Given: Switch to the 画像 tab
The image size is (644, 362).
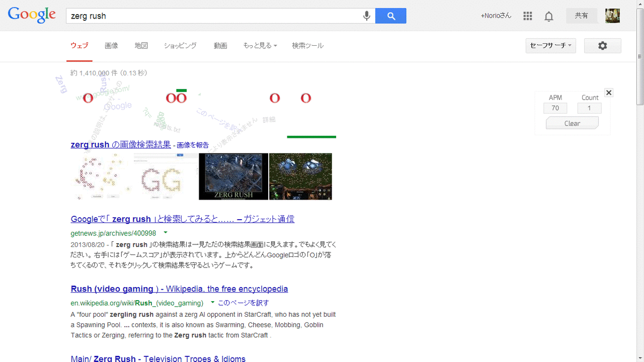Looking at the screenshot, I should (x=112, y=46).
